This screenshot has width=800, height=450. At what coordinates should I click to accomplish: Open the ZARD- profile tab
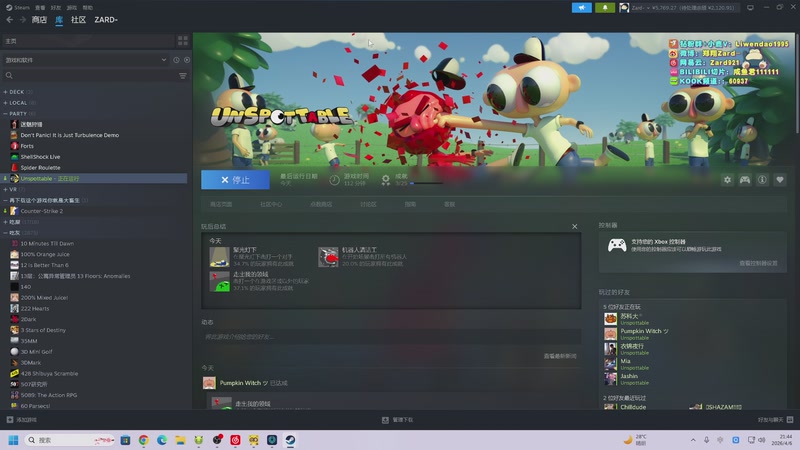point(106,20)
